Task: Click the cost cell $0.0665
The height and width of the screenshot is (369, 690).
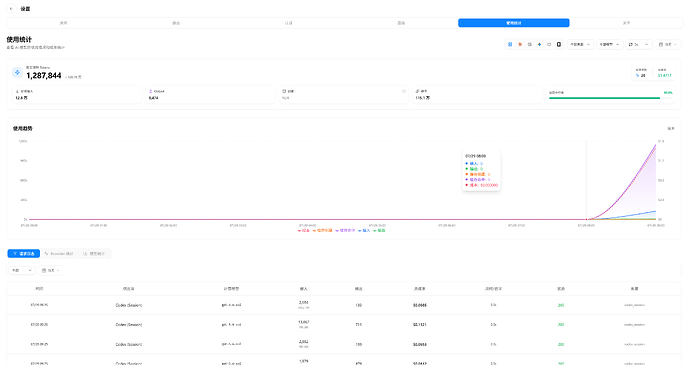Action: (420, 305)
